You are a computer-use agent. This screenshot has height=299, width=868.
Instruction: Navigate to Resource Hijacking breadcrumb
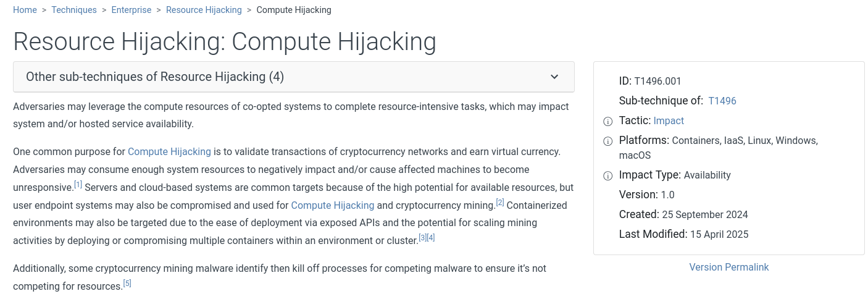[204, 10]
